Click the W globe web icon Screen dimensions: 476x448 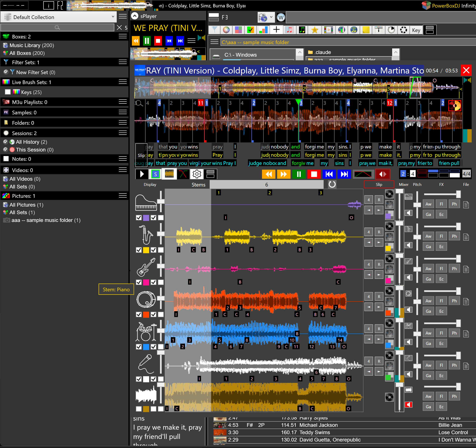pyautogui.click(x=281, y=17)
